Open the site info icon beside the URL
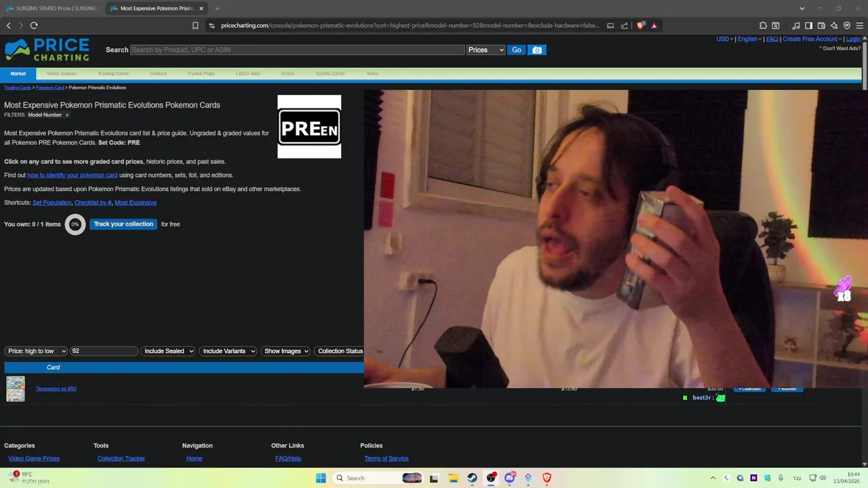Viewport: 868px width, 488px height. tap(212, 26)
